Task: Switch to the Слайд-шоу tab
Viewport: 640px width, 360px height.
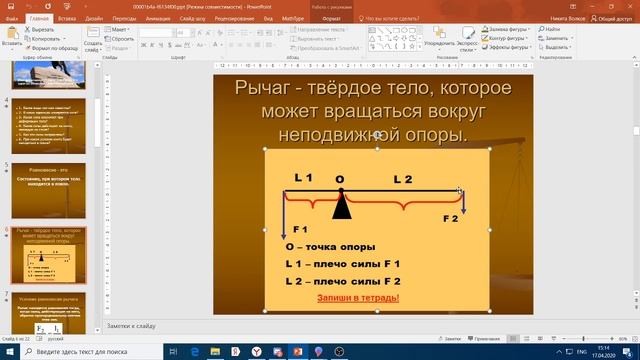Action: [x=192, y=19]
